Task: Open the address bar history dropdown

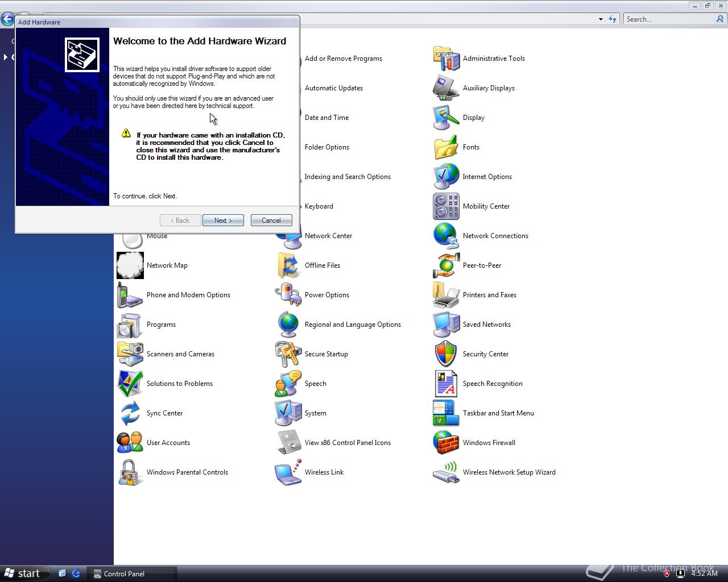Action: 601,19
